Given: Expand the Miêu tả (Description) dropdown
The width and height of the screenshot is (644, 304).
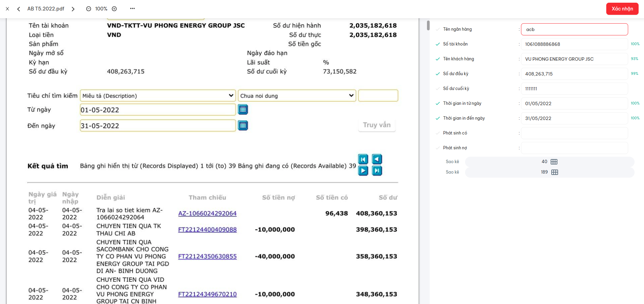Looking at the screenshot, I should click(158, 96).
